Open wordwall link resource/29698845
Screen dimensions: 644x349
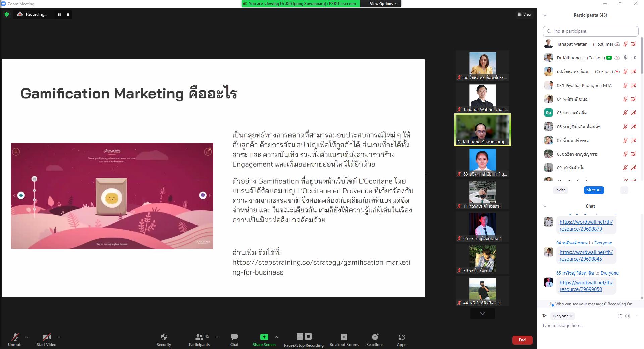(586, 256)
